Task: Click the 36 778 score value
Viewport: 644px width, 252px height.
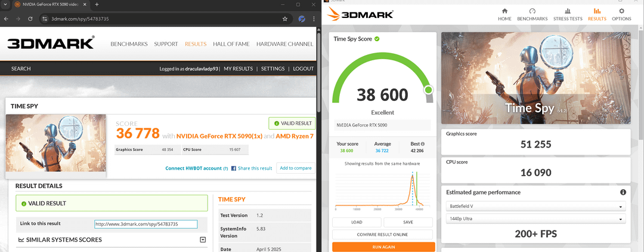Action: click(x=138, y=133)
